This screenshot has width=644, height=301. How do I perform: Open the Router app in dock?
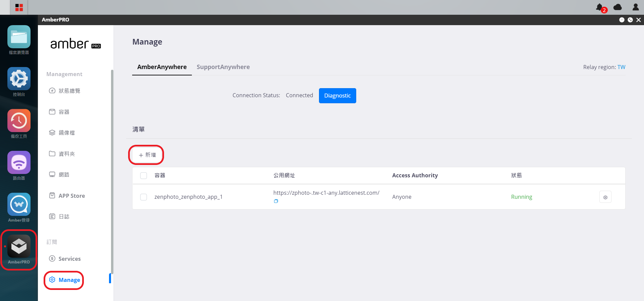tap(19, 163)
